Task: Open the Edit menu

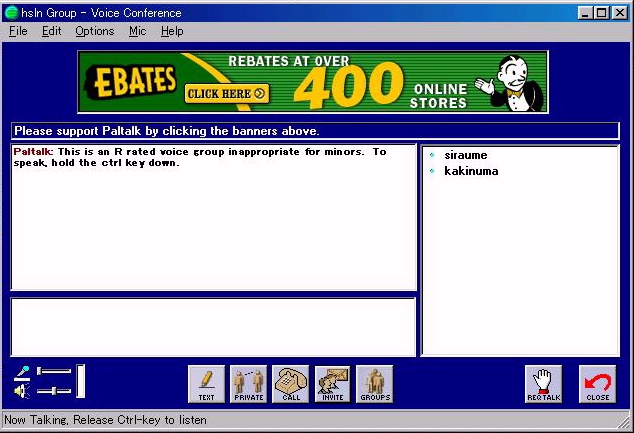Action: tap(51, 31)
